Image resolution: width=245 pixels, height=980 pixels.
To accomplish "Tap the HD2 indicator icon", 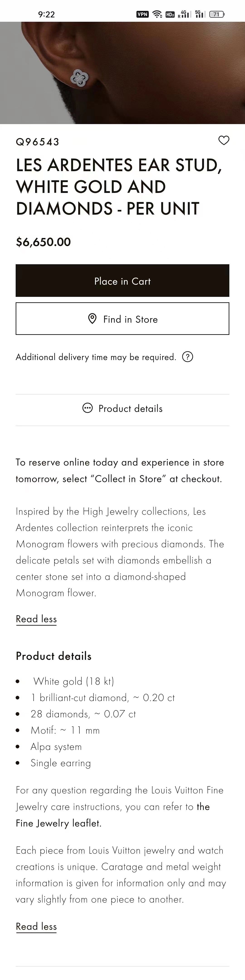I will point(169,14).
